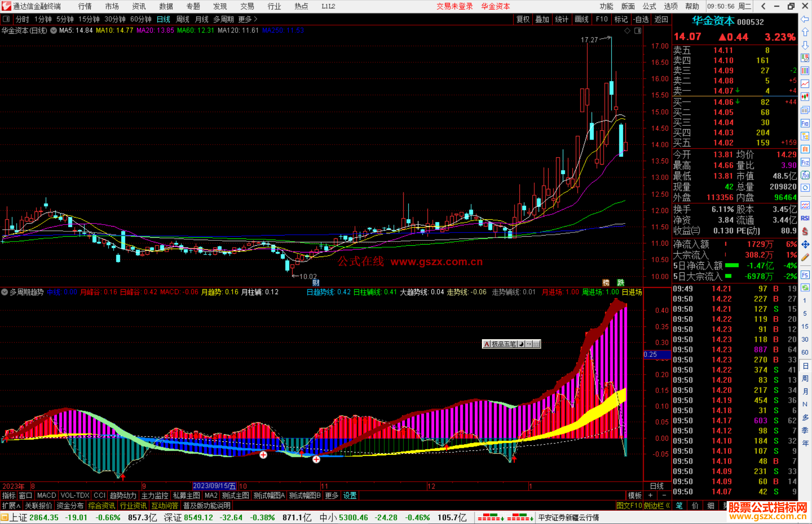Select the candlestick chart sidebar icon
This screenshot has width=812, height=524.
coord(805,97)
